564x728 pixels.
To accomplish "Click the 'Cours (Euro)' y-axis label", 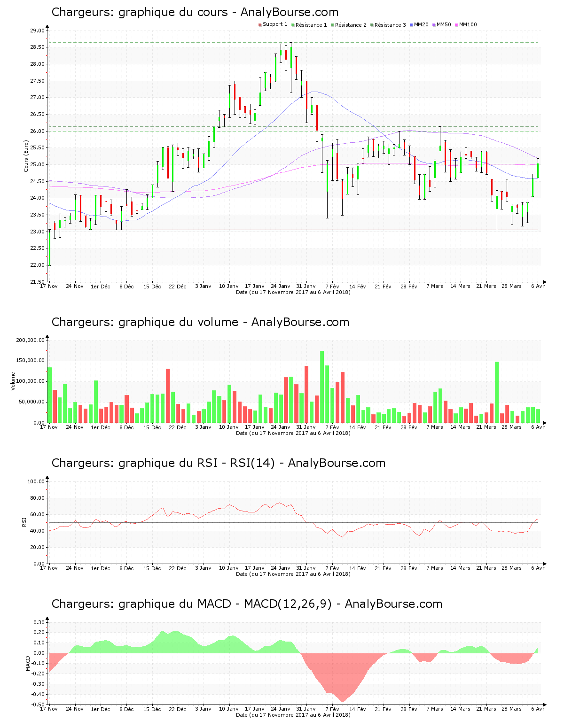I will point(26,156).
